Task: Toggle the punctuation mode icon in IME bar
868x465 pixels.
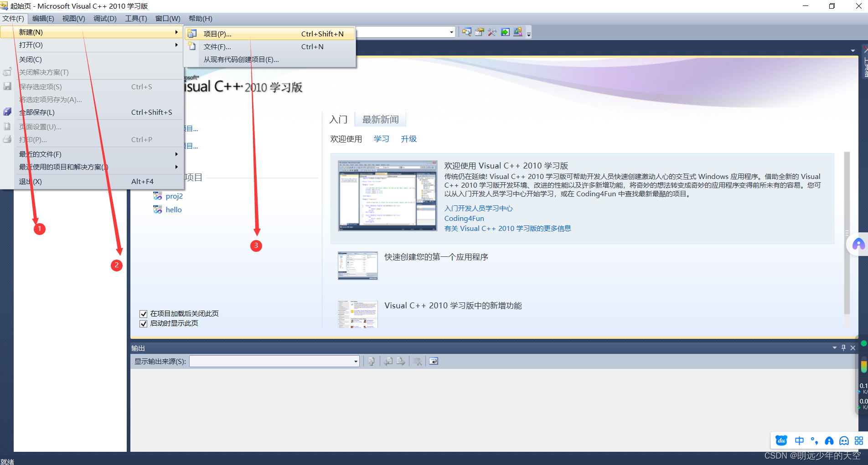Action: pyautogui.click(x=814, y=440)
